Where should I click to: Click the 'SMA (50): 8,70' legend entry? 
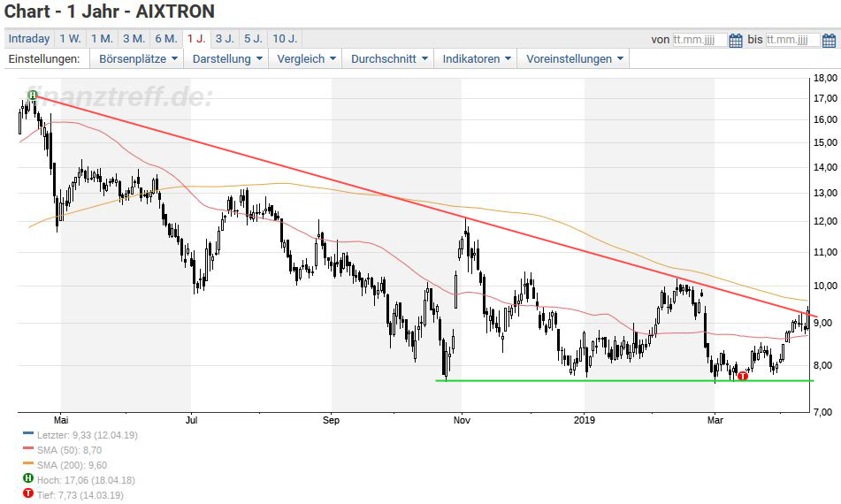[69, 450]
